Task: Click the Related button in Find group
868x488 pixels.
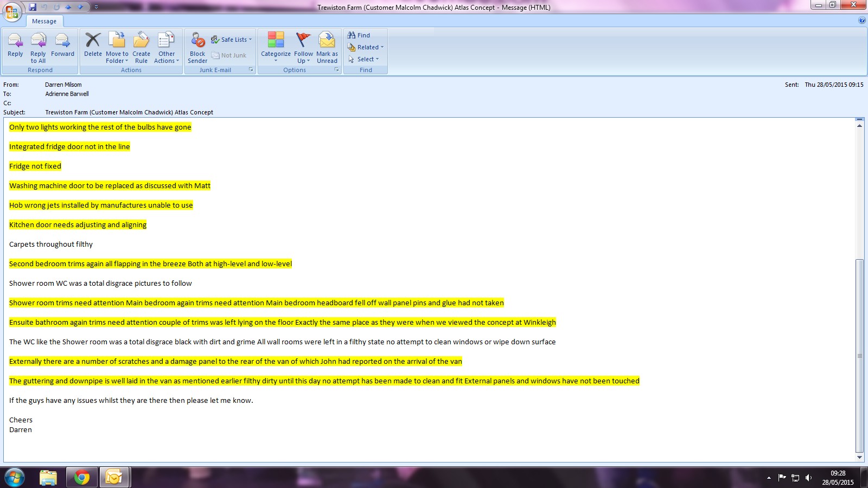Action: click(x=366, y=47)
